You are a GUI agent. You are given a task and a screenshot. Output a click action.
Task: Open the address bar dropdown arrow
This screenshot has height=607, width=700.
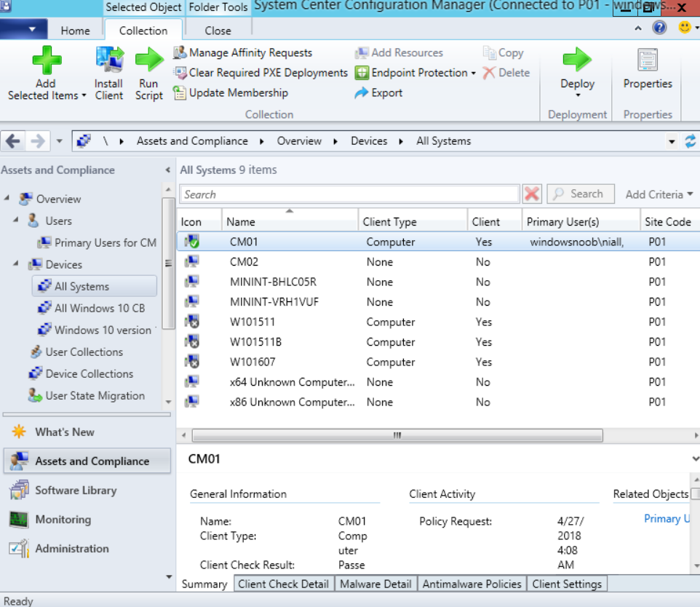pyautogui.click(x=672, y=142)
